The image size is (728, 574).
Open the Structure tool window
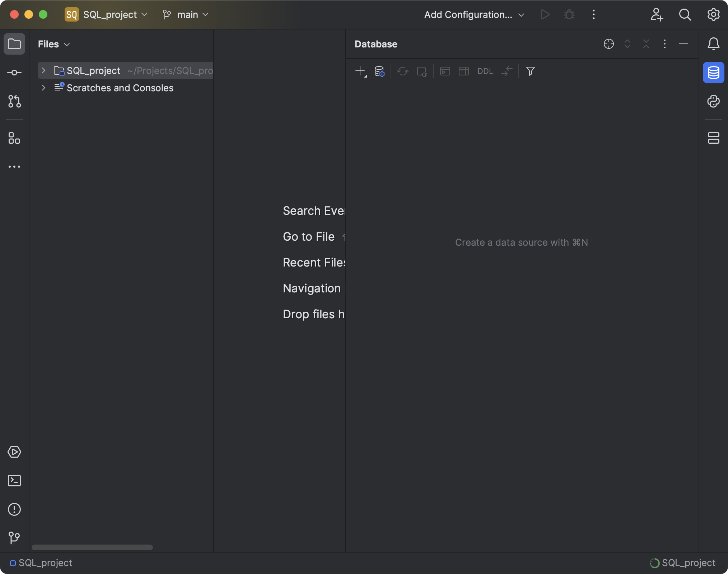tap(14, 138)
